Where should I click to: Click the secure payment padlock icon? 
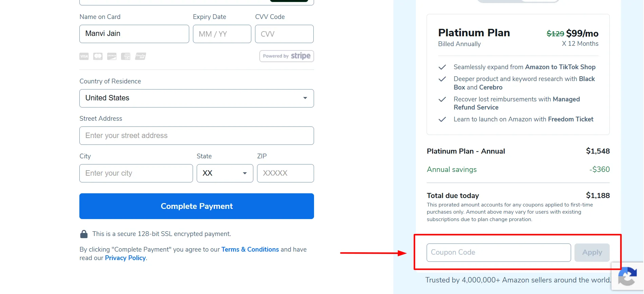84,234
